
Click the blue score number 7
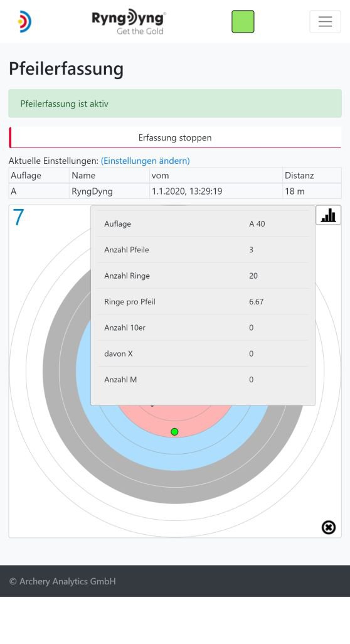tap(18, 217)
